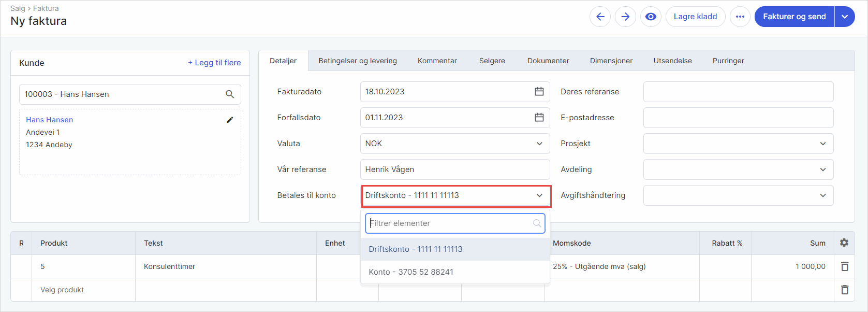Open the Fakturadato calendar picker
The image size is (868, 312).
(x=539, y=92)
